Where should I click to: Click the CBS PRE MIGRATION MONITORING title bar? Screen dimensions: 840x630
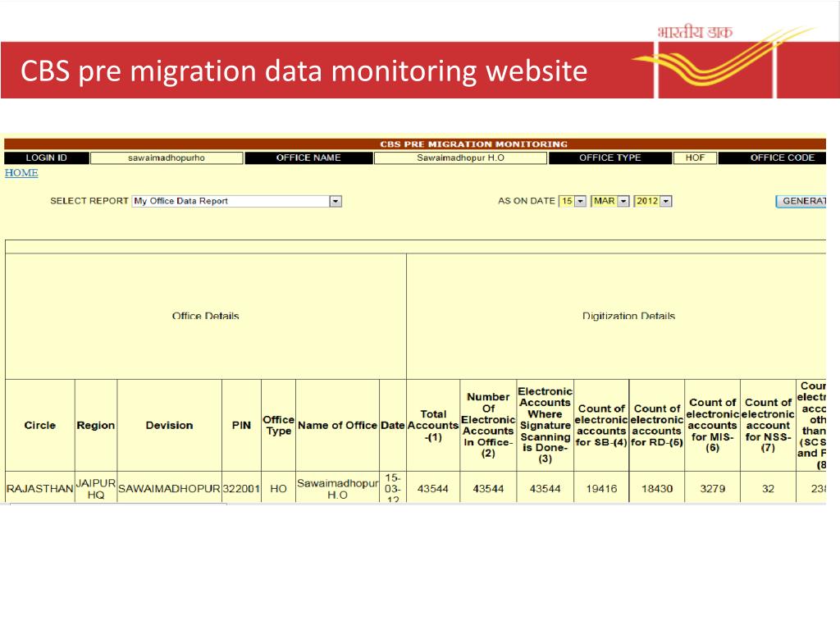tap(415, 144)
